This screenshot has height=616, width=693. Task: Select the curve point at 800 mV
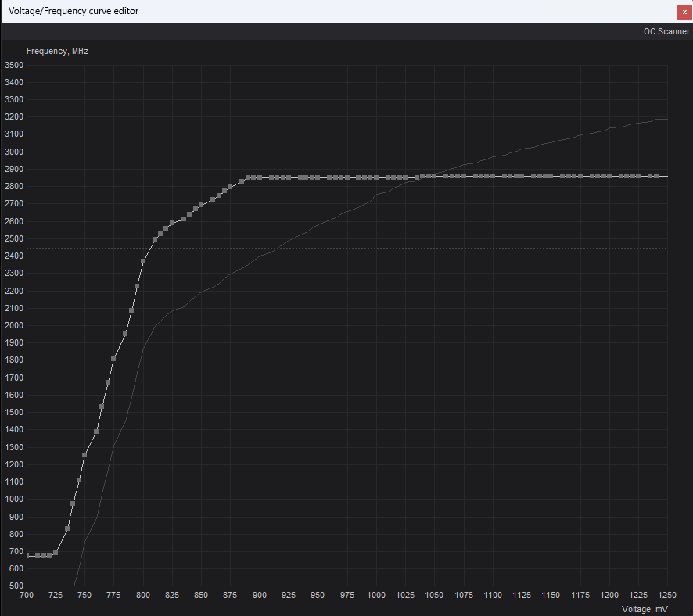tap(143, 261)
